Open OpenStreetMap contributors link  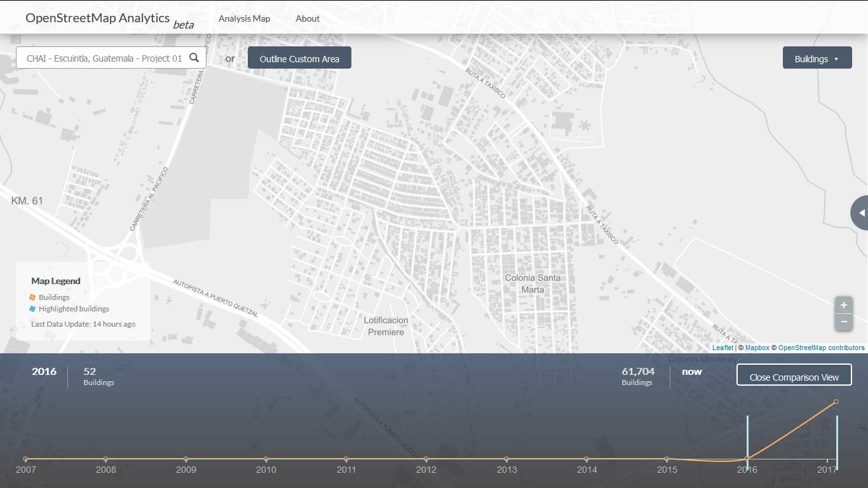[x=822, y=348]
